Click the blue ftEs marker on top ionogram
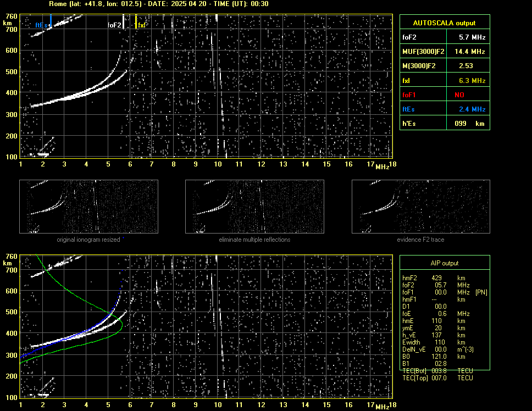The image size is (532, 411). 51,20
